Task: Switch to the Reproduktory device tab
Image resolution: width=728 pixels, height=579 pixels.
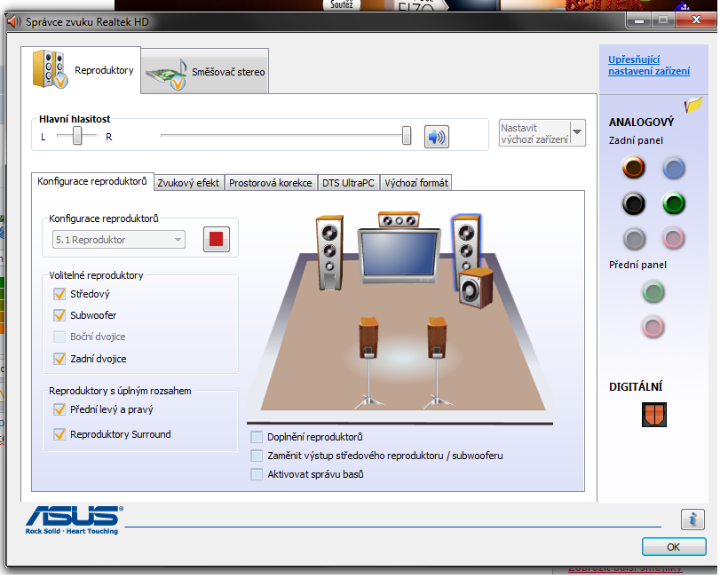Action: point(81,70)
